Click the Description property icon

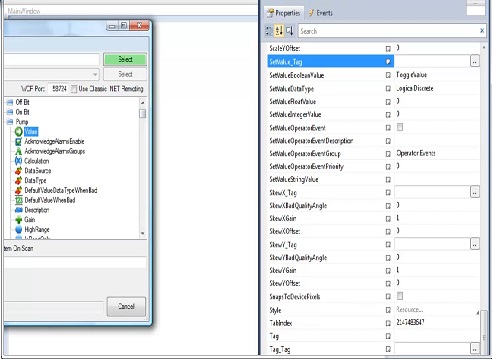tap(19, 210)
